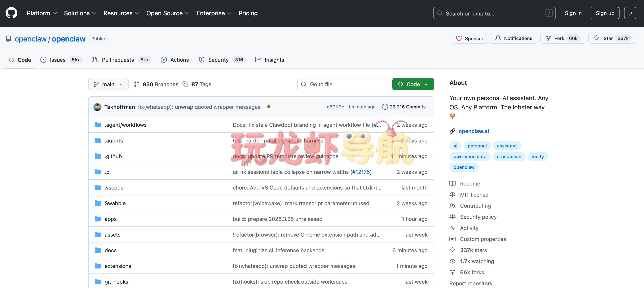The width and height of the screenshot is (644, 288).
Task: Switch to the Code tab
Action: tap(20, 60)
